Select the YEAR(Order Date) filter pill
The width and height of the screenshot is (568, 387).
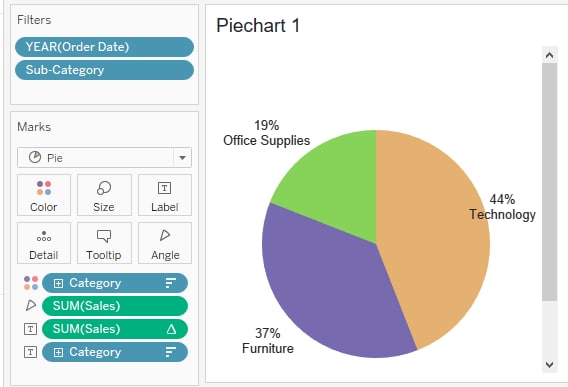pos(104,47)
